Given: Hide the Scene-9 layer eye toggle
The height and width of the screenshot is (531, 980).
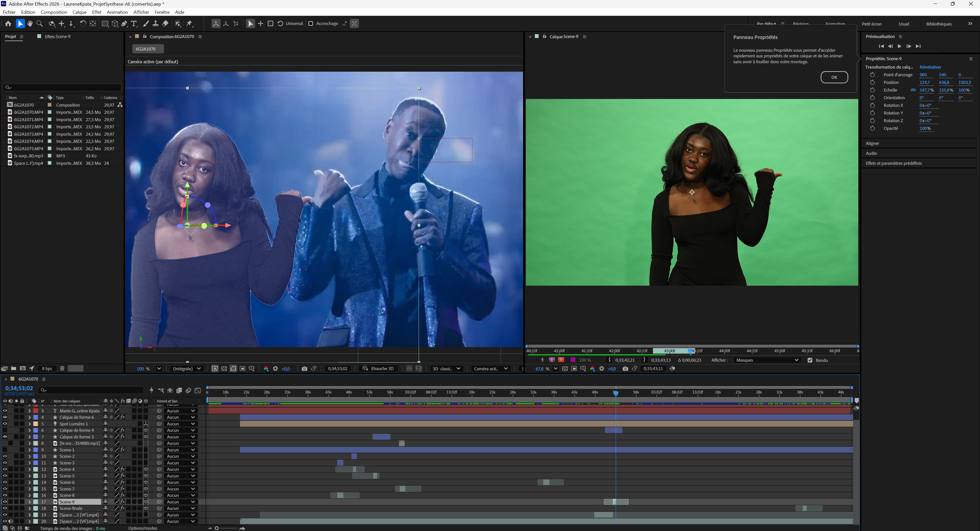Looking at the screenshot, I should tap(5, 502).
